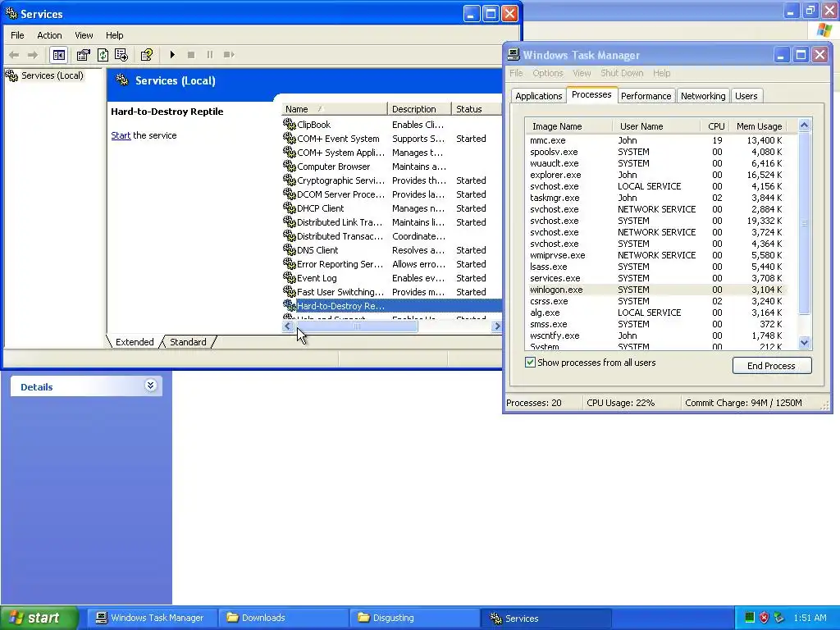Image resolution: width=840 pixels, height=630 pixels.
Task: Click the services list scroll right arrow
Action: (x=496, y=326)
